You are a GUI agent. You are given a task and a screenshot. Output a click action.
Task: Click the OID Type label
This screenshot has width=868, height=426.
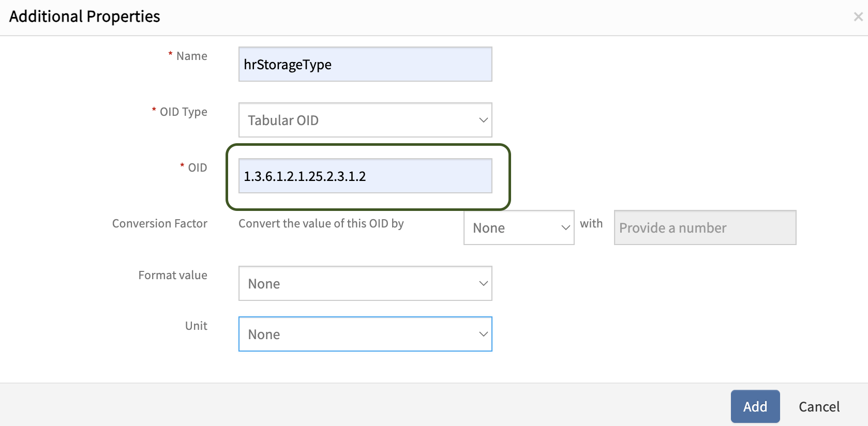183,112
